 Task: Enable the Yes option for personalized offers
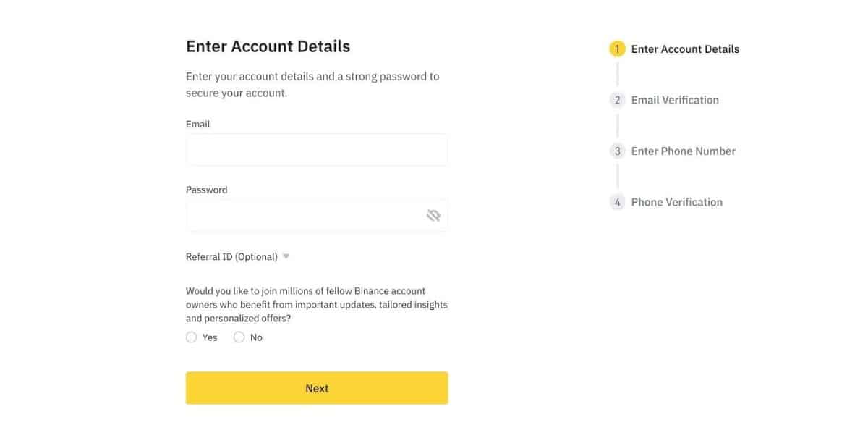(191, 337)
